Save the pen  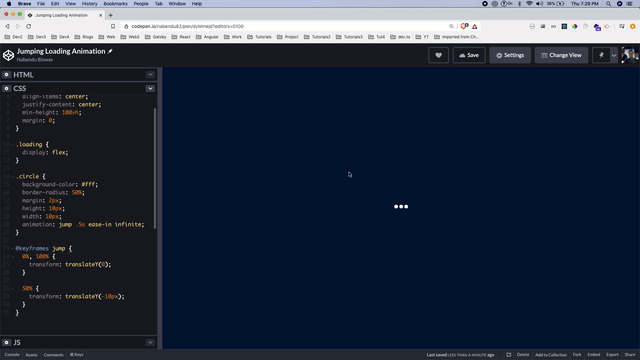point(469,55)
